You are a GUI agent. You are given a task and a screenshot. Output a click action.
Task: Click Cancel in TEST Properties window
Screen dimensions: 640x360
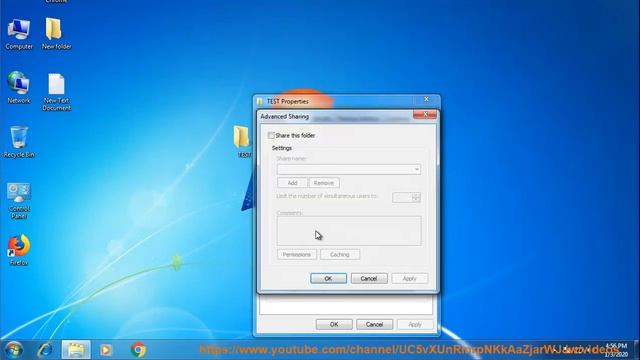click(374, 324)
